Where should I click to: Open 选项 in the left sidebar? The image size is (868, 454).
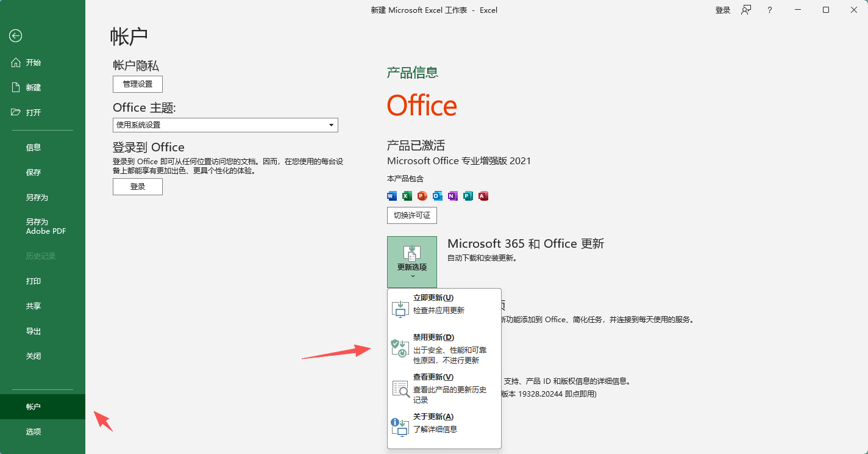(x=34, y=431)
